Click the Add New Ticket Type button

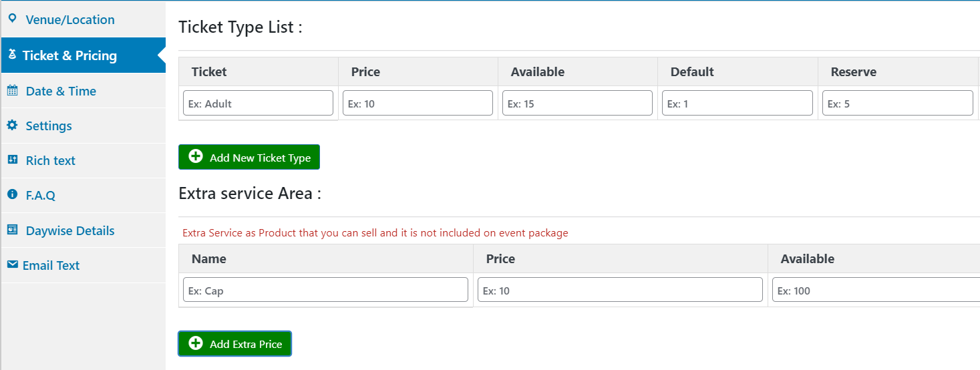pos(249,157)
